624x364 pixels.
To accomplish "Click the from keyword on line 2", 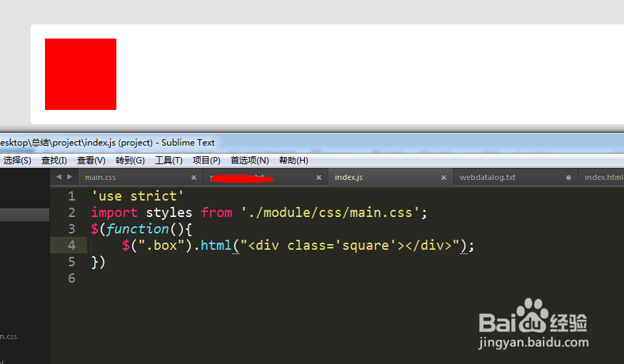I will [216, 213].
